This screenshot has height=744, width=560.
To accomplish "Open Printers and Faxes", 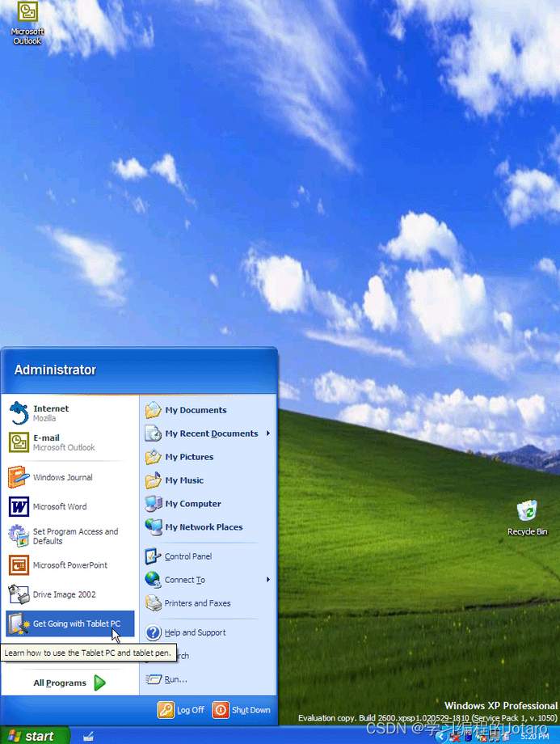I will click(208, 603).
